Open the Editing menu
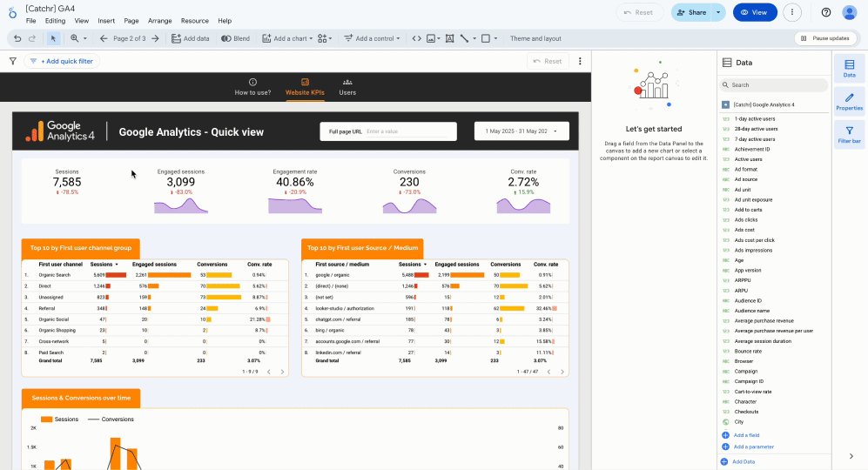The image size is (868, 470). [x=55, y=21]
